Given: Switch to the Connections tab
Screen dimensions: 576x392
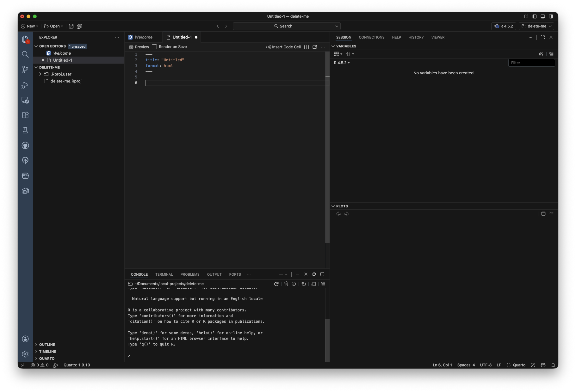Looking at the screenshot, I should pos(371,37).
